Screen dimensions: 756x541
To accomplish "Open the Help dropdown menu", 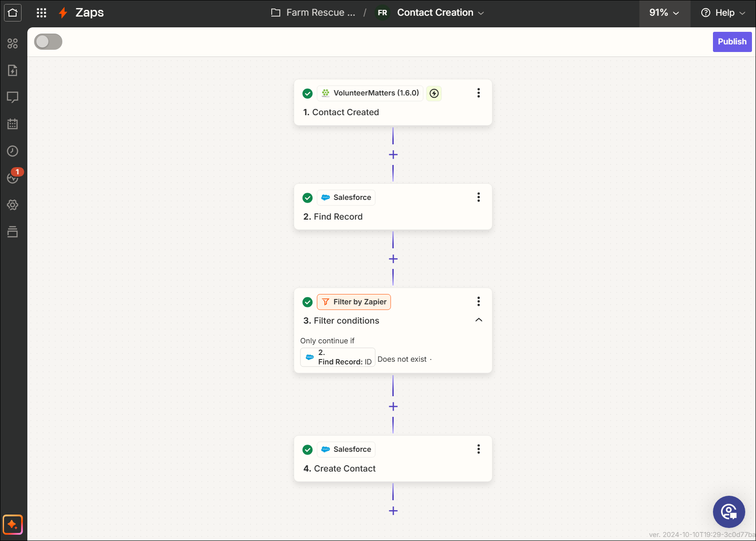I will pyautogui.click(x=723, y=13).
